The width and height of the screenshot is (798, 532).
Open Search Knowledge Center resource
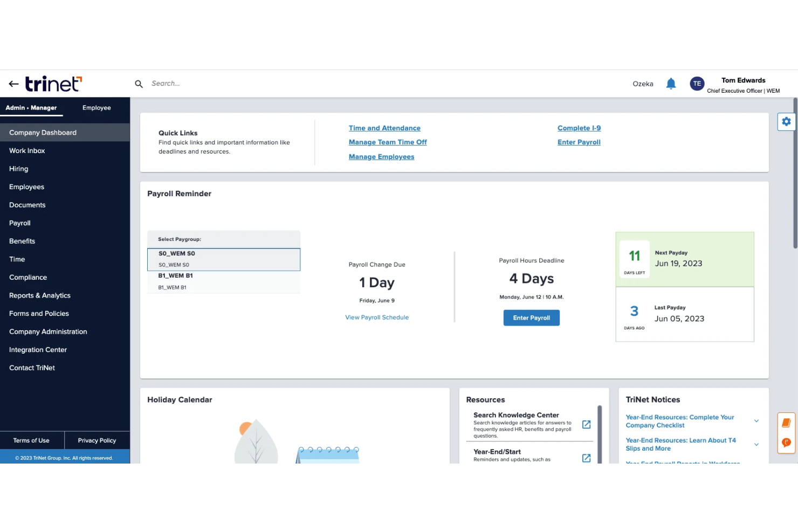516,415
